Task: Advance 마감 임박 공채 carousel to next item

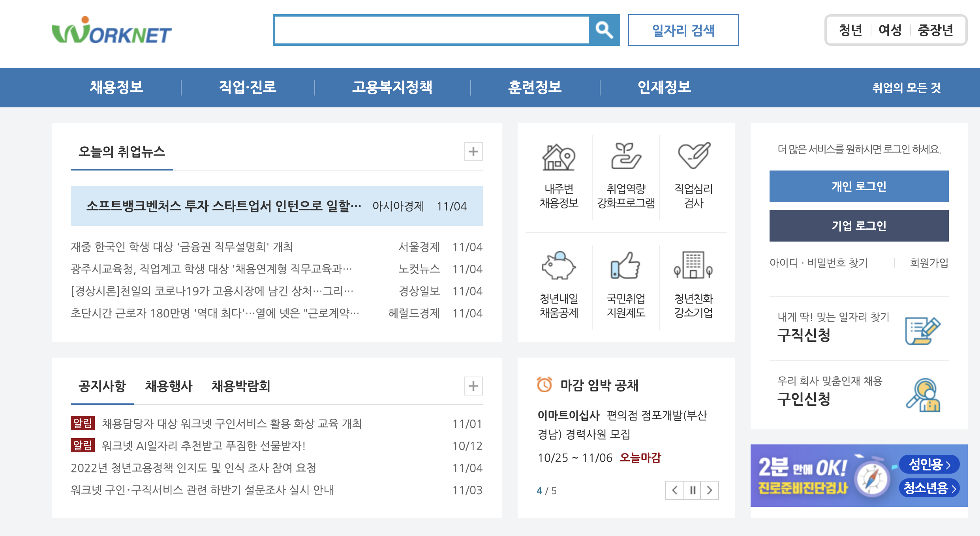Action: pos(710,491)
